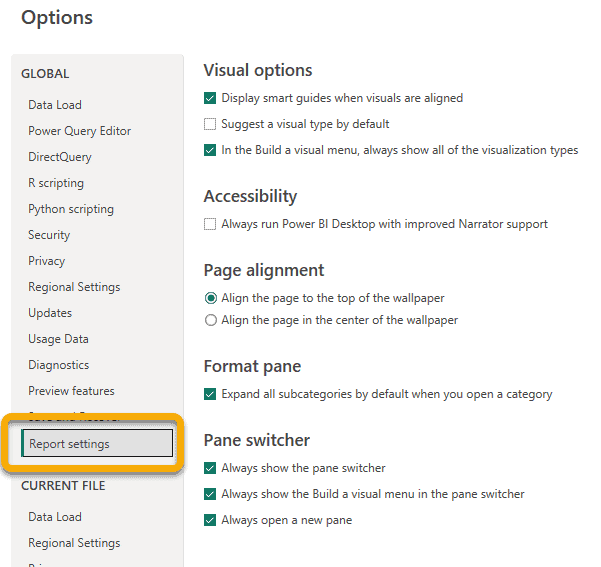Open Usage Data options
The width and height of the screenshot is (601, 567).
tap(58, 339)
